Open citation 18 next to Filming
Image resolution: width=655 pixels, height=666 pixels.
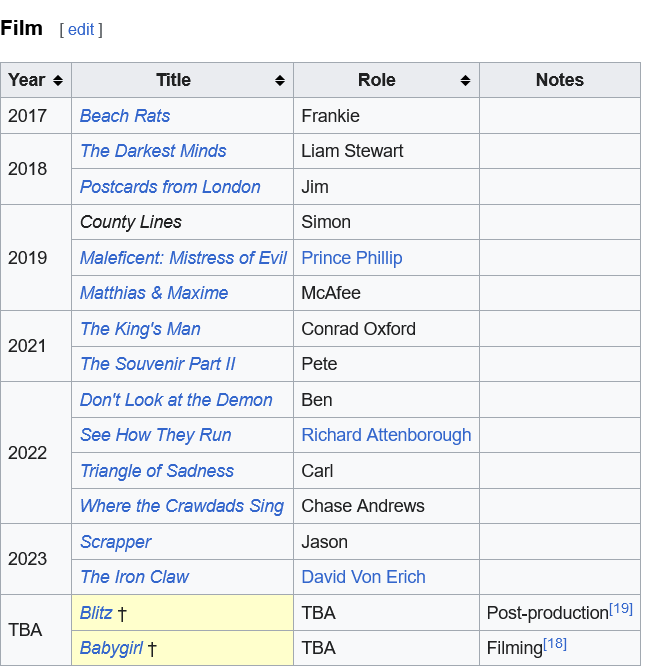point(555,643)
